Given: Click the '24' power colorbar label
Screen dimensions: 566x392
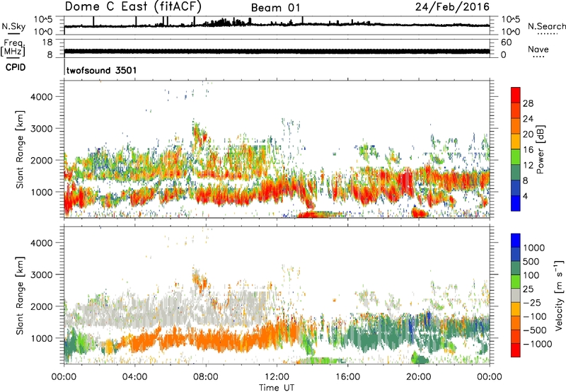Looking at the screenshot, I should pos(528,119).
